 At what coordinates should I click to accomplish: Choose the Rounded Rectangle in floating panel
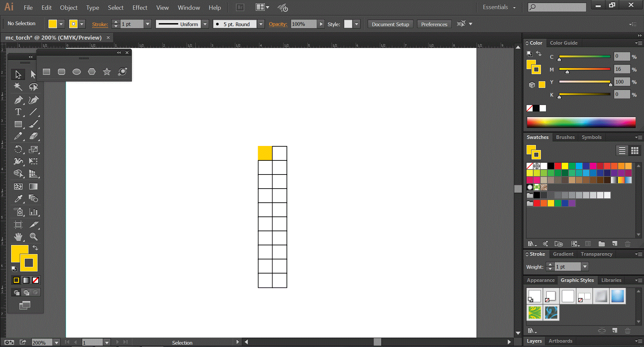click(x=61, y=71)
